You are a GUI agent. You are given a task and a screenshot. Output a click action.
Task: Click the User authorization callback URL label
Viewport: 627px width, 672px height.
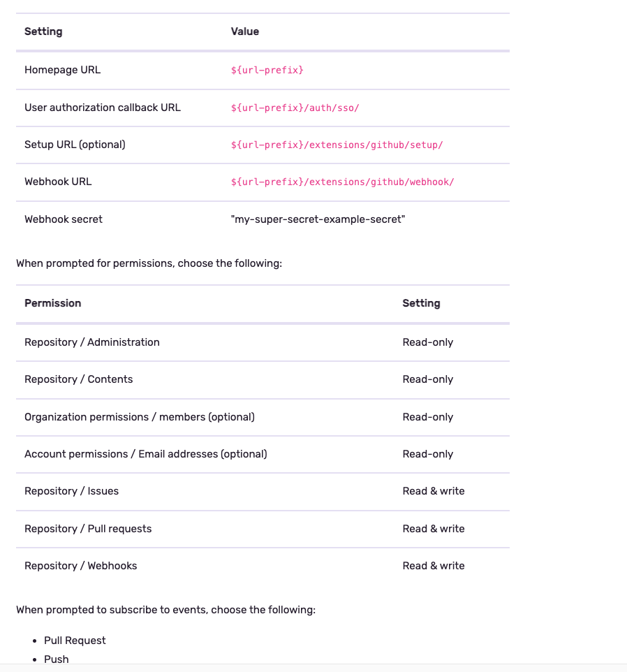(x=102, y=108)
